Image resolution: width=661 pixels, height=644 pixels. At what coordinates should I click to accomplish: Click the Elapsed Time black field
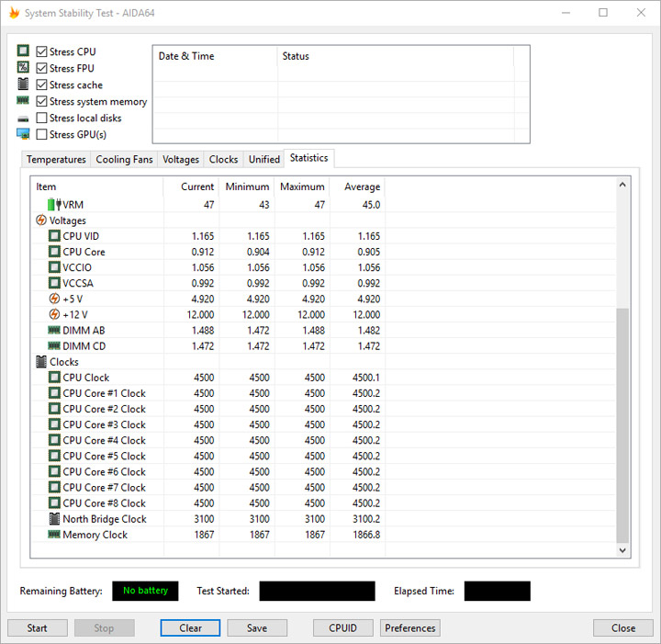pos(497,591)
